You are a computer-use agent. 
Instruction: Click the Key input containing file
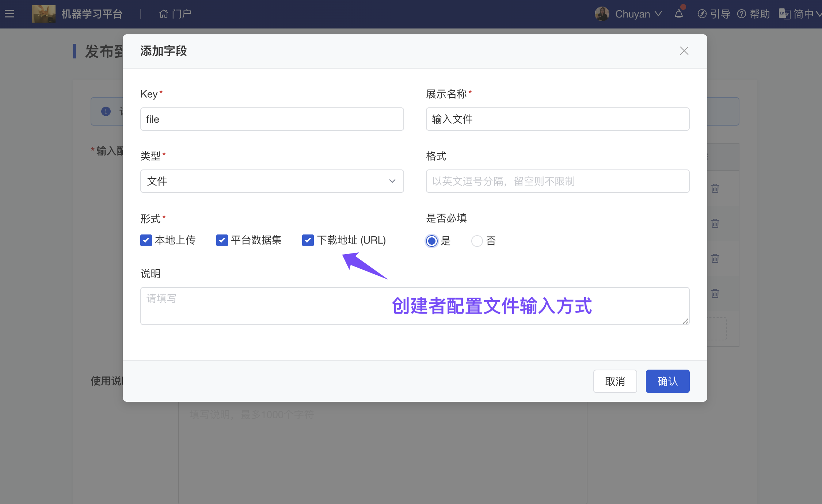[x=272, y=119]
